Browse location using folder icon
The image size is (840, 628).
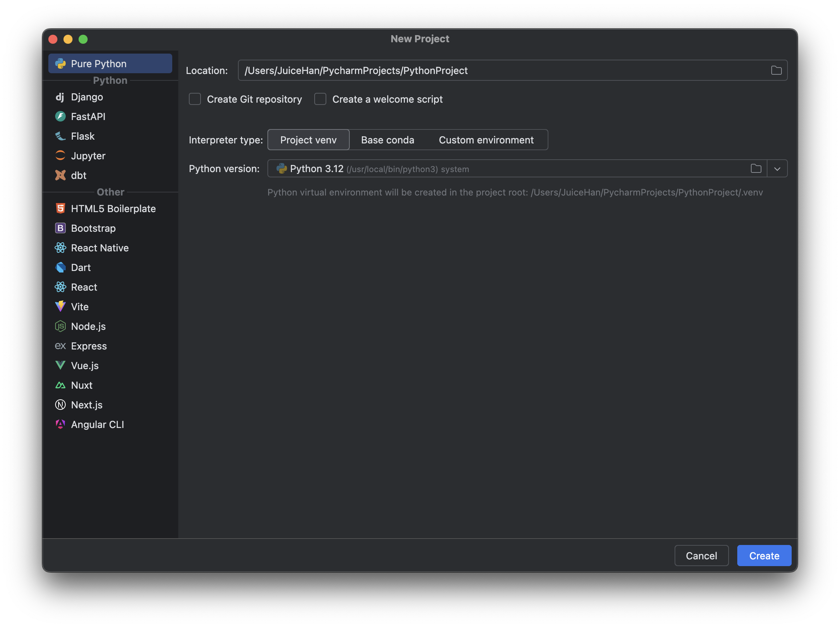click(x=776, y=71)
